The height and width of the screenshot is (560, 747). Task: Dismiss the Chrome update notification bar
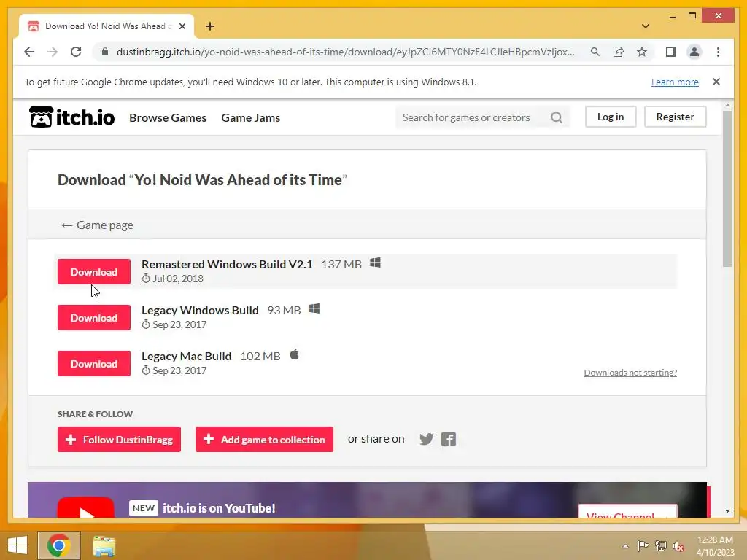click(x=716, y=82)
